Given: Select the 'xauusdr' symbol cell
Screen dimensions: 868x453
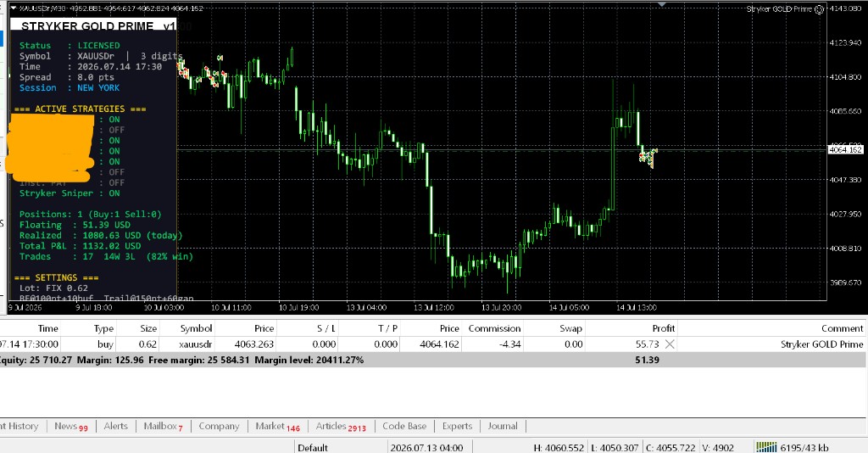Looking at the screenshot, I should pos(196,344).
